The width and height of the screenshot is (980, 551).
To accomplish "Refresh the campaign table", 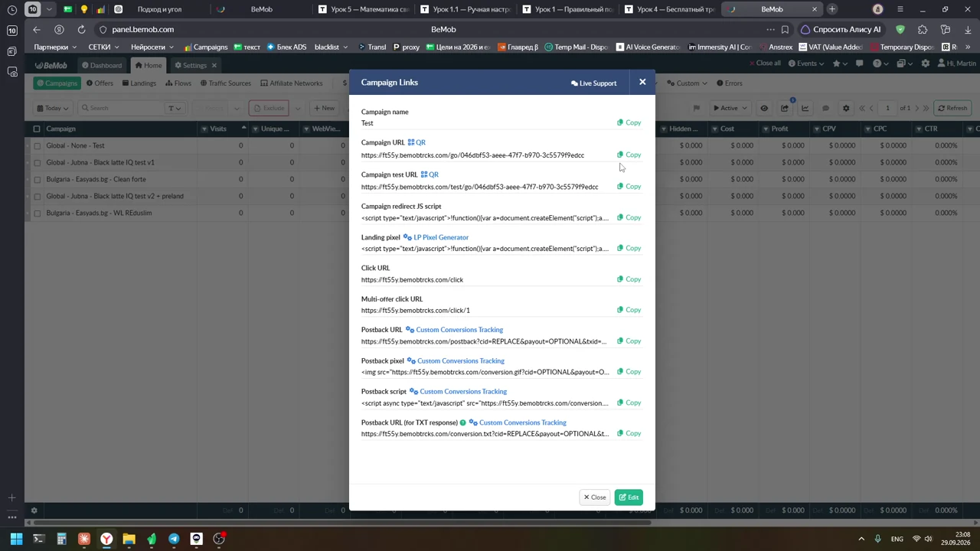I will (x=952, y=108).
